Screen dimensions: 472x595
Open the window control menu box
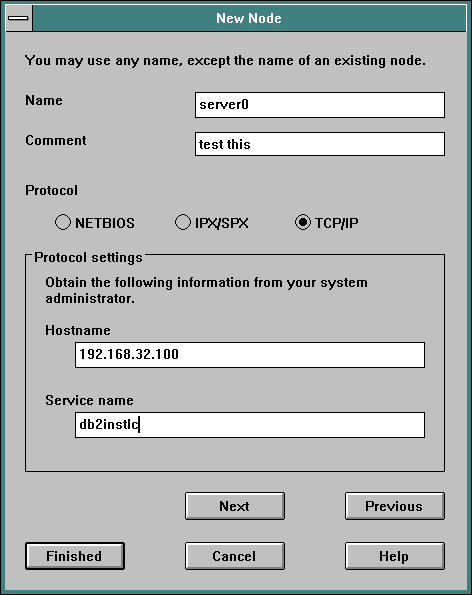pos(19,18)
